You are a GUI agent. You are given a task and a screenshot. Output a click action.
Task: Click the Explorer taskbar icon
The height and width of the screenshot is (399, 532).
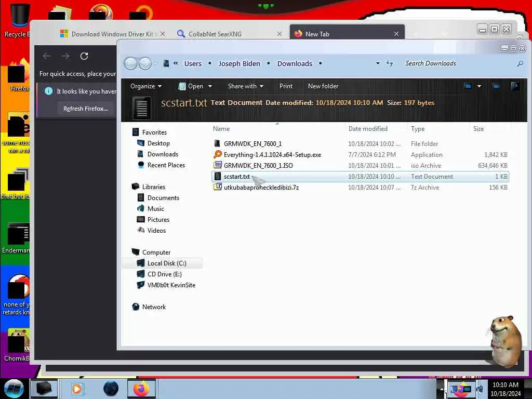click(44, 389)
